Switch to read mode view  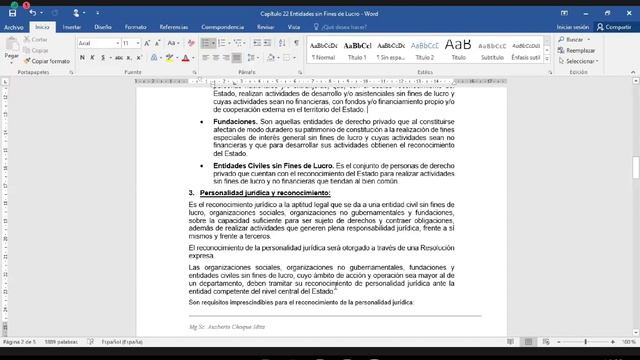(510, 342)
